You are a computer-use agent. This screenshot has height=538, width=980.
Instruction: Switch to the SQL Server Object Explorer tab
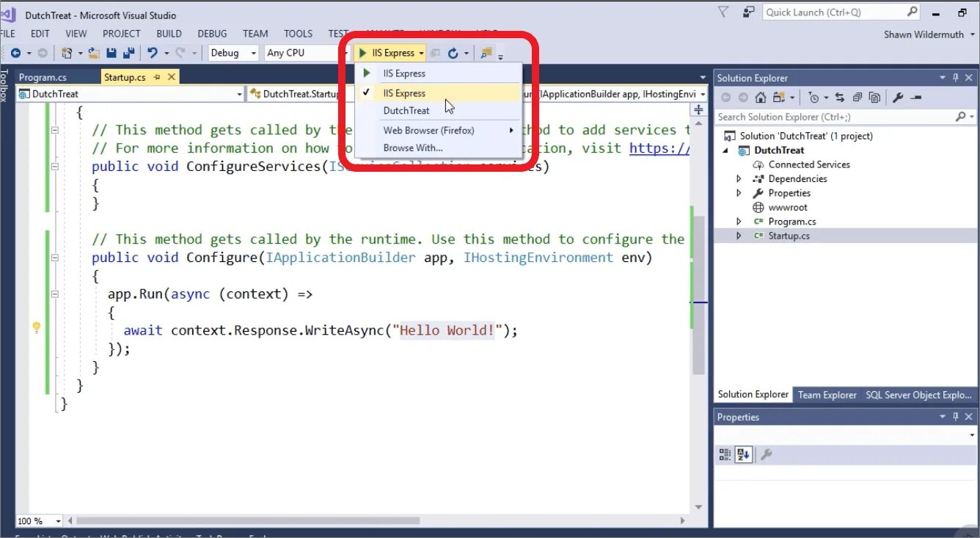coord(918,395)
